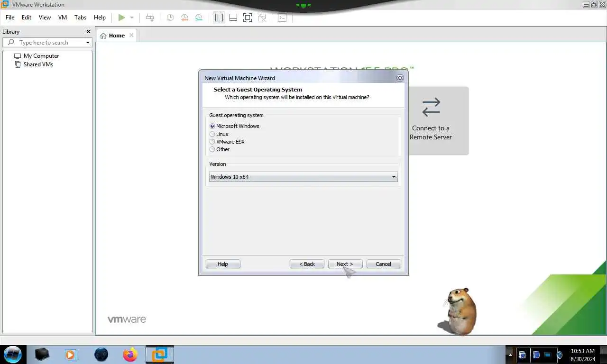Click the VMware Workstation taskbar icon
The width and height of the screenshot is (607, 364).
click(159, 354)
